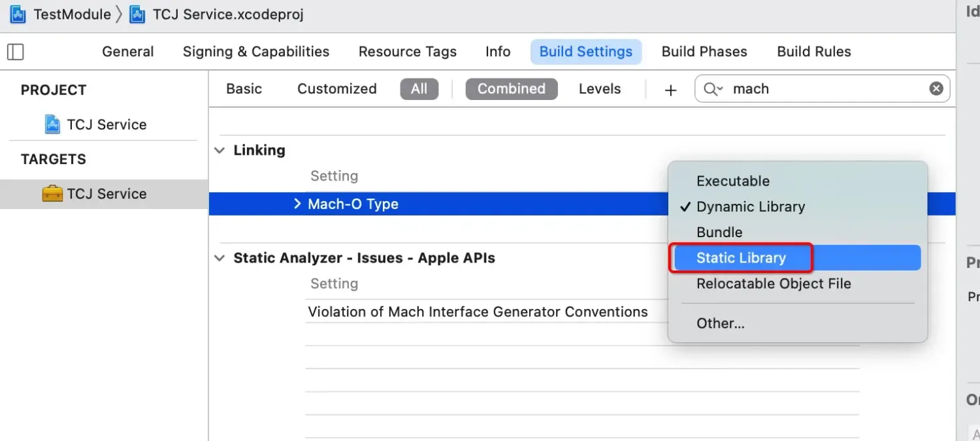Select the TCJ Service project icon
The width and height of the screenshot is (980, 441).
coord(53,124)
